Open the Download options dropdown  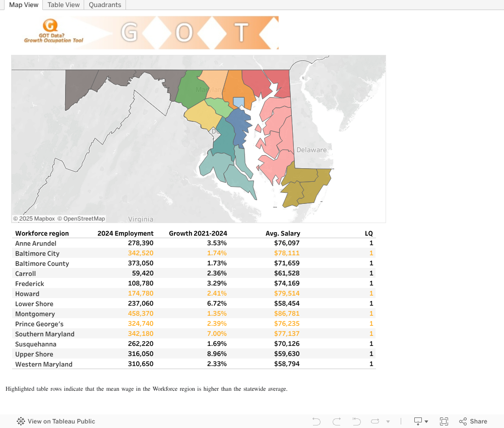[421, 421]
